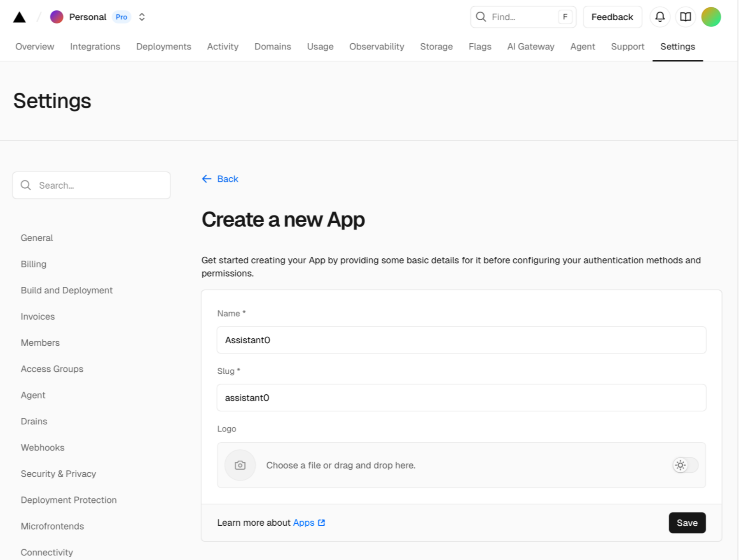This screenshot has width=739, height=560.
Task: Click the Save button
Action: tap(687, 523)
